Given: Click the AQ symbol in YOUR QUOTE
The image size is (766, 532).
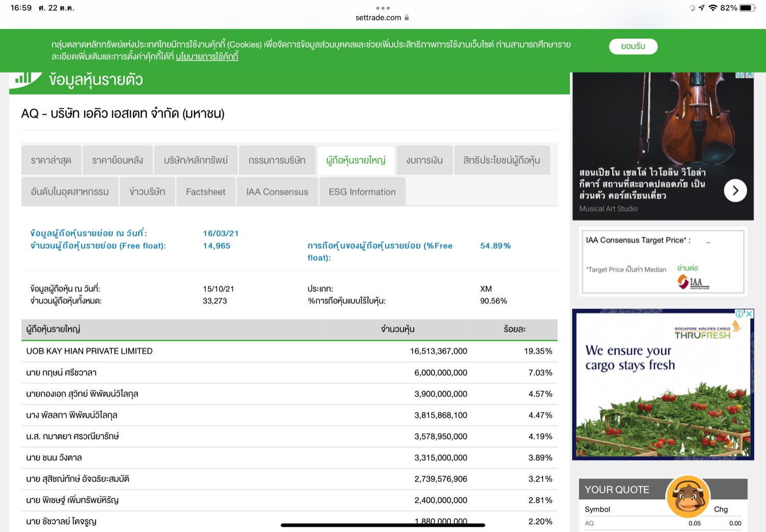Looking at the screenshot, I should (589, 523).
